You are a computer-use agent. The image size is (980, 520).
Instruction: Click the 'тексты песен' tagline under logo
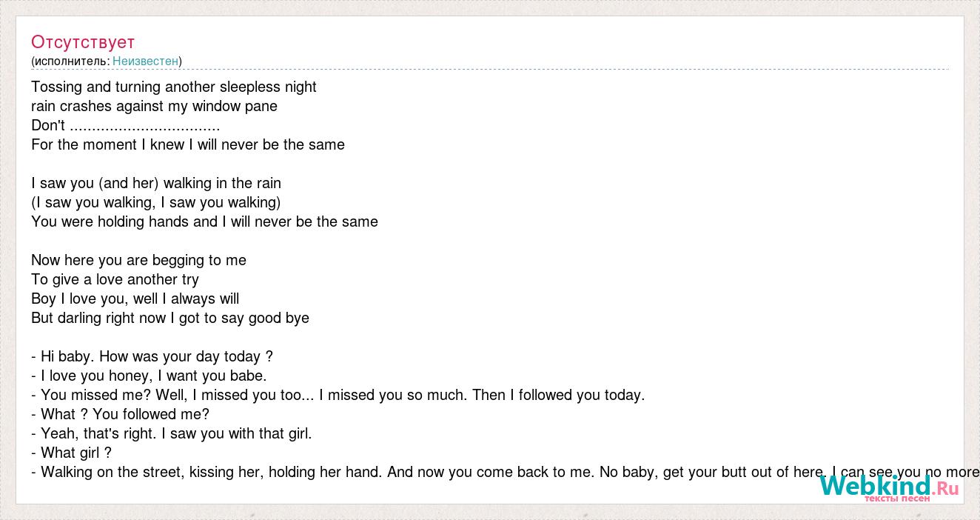pyautogui.click(x=897, y=498)
